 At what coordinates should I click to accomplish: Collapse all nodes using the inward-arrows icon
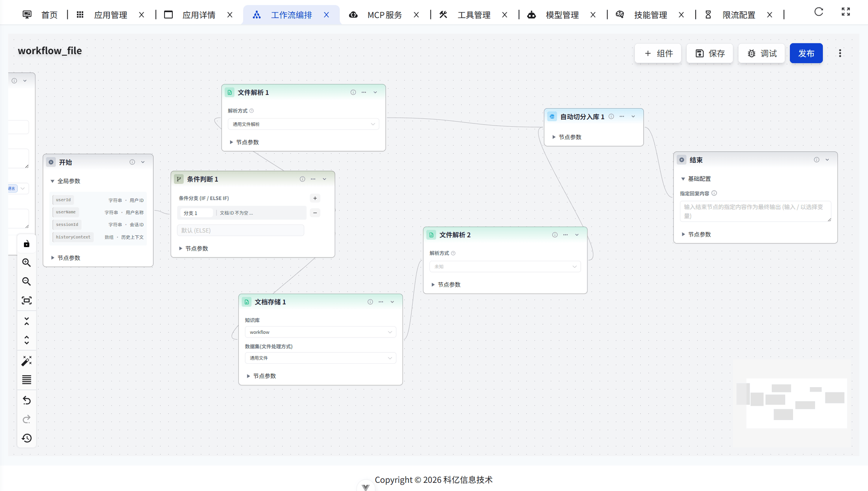[27, 321]
